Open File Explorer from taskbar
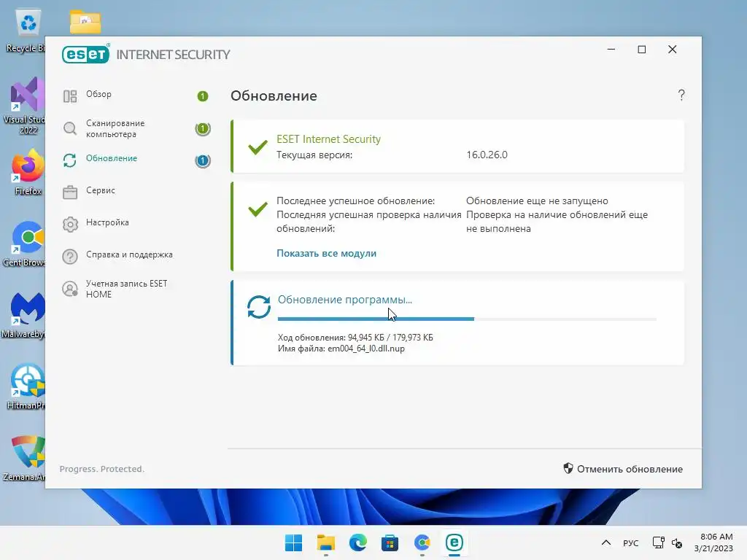The height and width of the screenshot is (560, 747). (326, 542)
